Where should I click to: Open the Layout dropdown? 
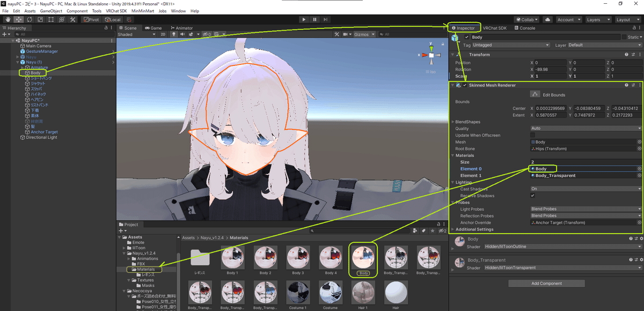[627, 19]
